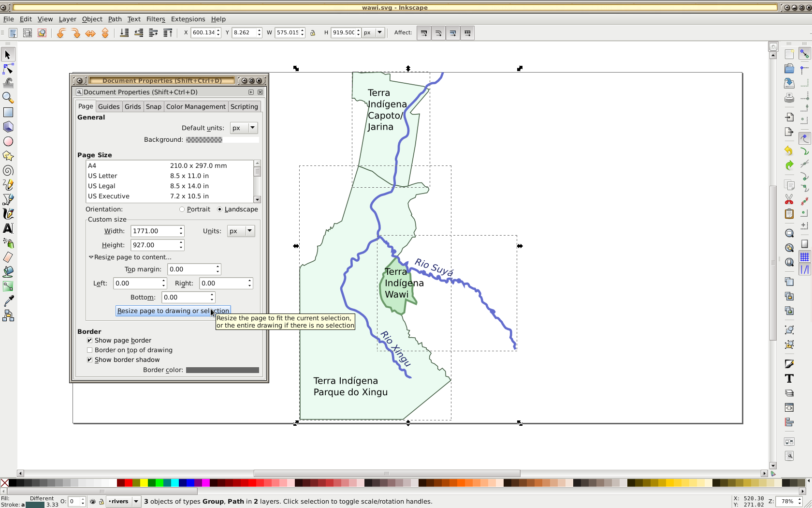Pick the Rectangle drawing tool

pos(8,112)
